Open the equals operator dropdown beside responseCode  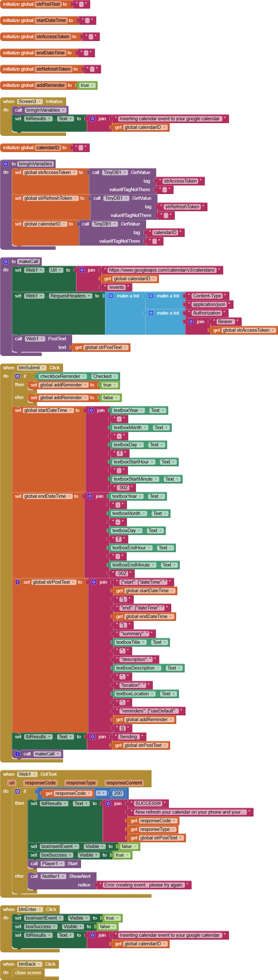(101, 793)
